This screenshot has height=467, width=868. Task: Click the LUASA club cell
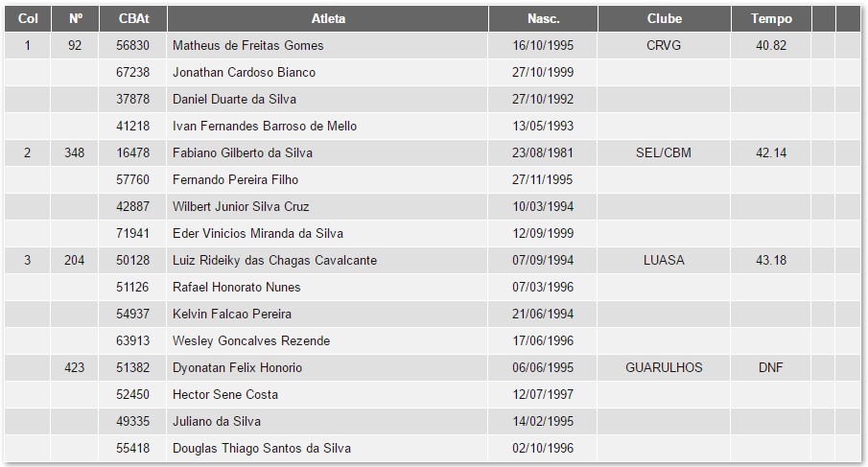(664, 260)
